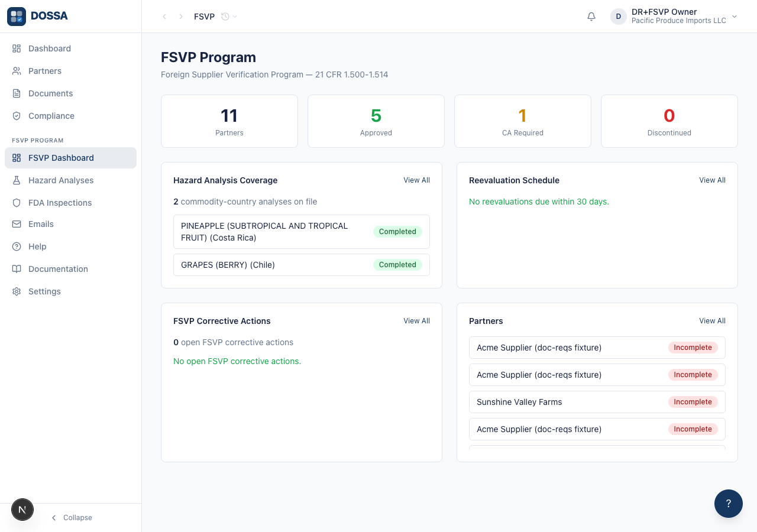Open Partners in the sidebar

coord(70,71)
